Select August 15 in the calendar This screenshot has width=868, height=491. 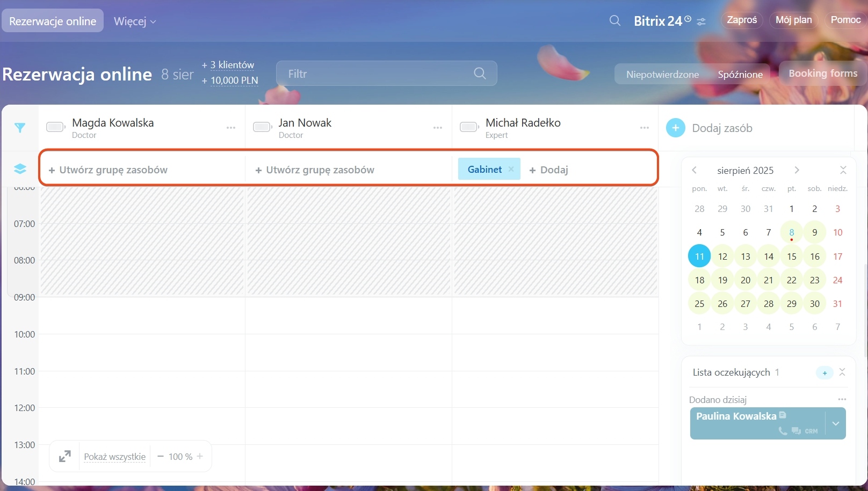pos(791,256)
